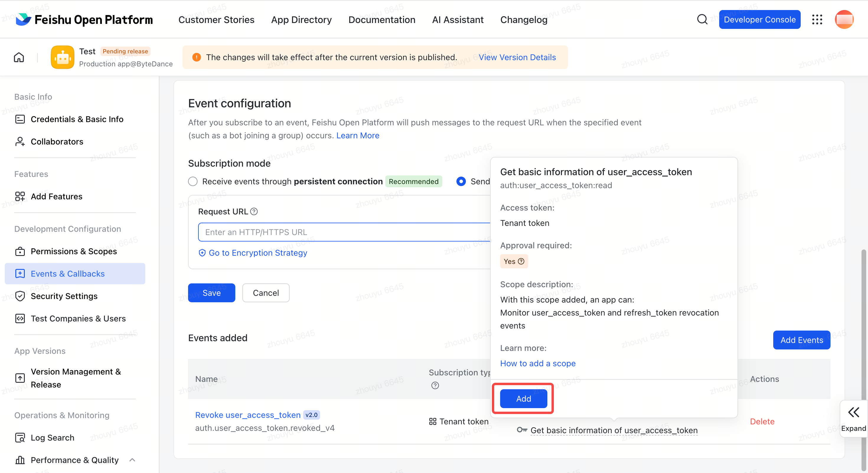Viewport: 868px width, 473px height.
Task: Collapse the Performance & Quality section
Action: (x=133, y=460)
